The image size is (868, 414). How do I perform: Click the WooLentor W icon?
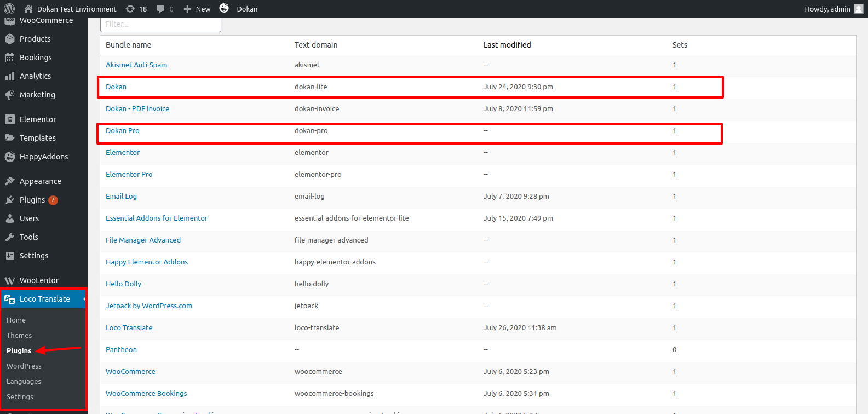(10, 280)
